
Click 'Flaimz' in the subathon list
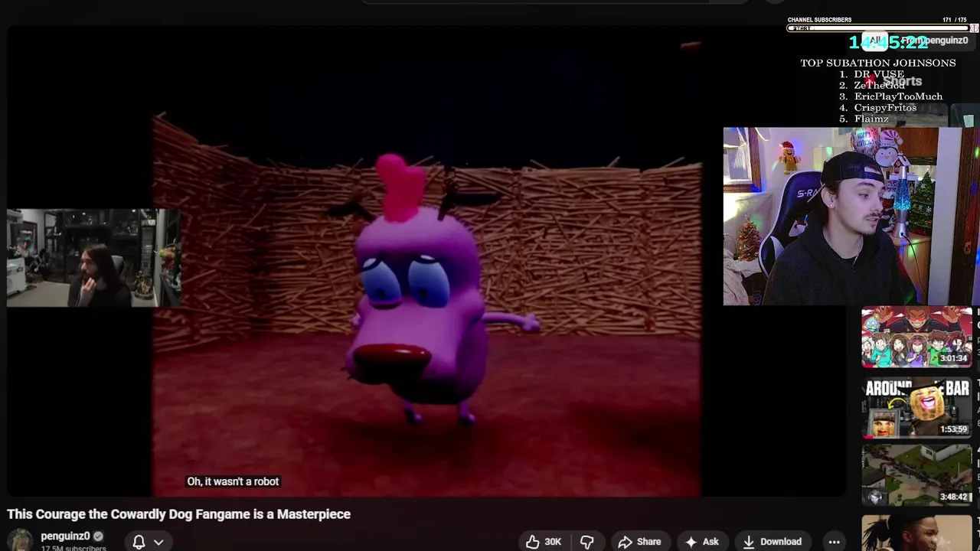click(x=871, y=119)
